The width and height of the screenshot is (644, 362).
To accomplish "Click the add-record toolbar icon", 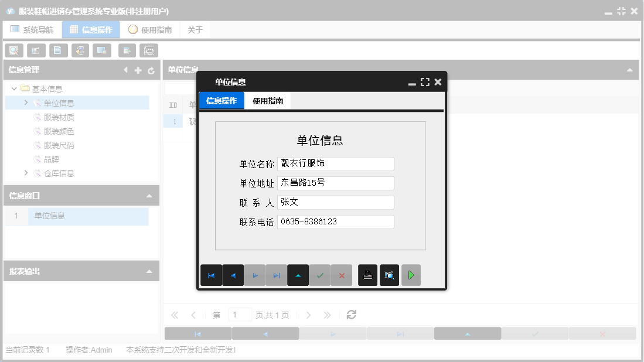I will 127,50.
